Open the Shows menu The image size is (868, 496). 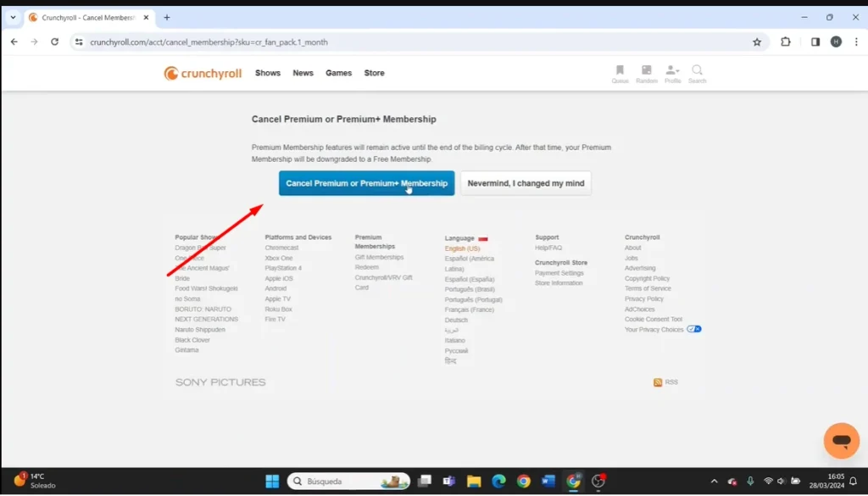(268, 73)
